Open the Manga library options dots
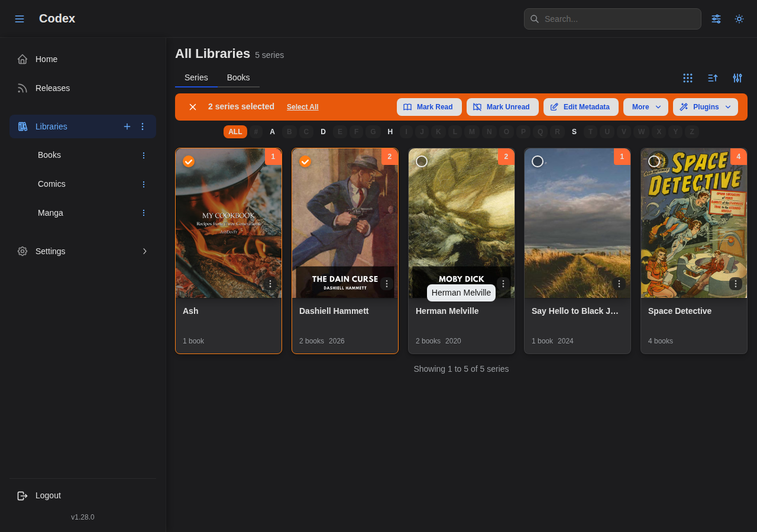 pos(143,213)
